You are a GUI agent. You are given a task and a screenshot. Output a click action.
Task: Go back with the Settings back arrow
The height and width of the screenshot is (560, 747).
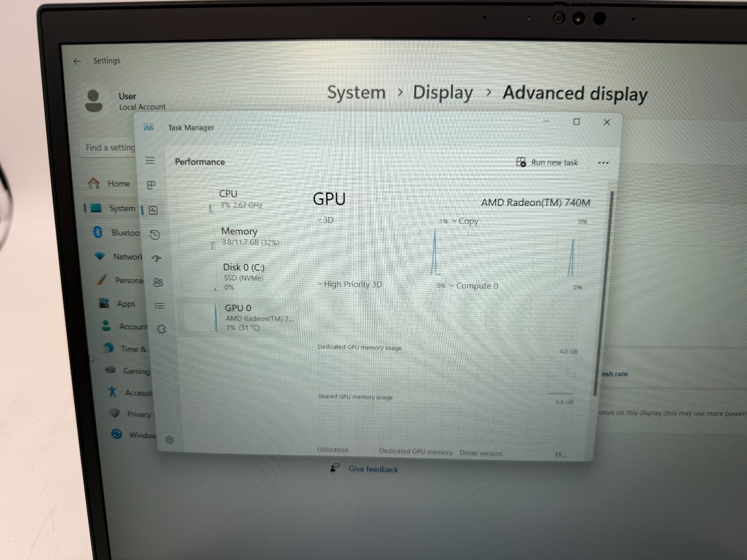[x=77, y=61]
